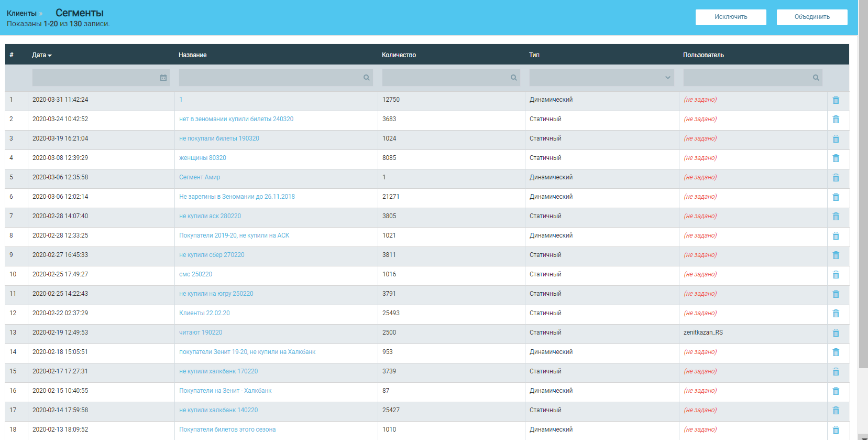This screenshot has height=440, width=868.
Task: Sort by Тип column header
Action: coord(534,55)
